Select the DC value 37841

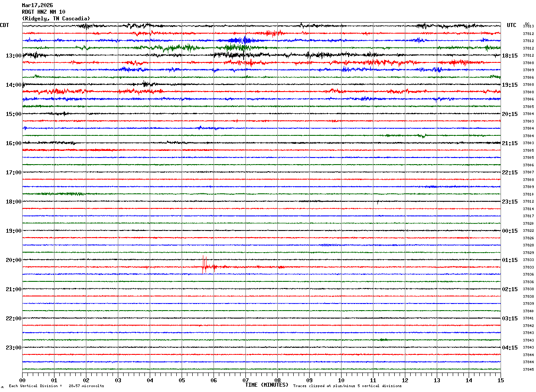pos(528,319)
